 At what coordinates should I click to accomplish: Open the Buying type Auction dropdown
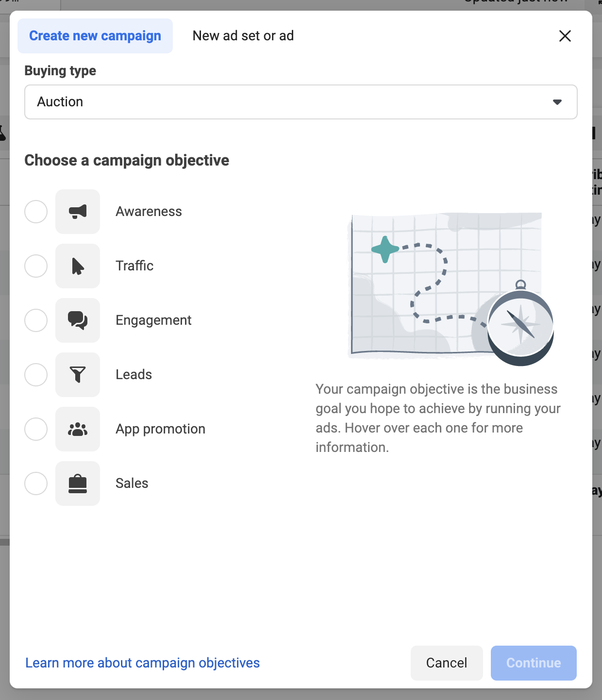coord(301,102)
